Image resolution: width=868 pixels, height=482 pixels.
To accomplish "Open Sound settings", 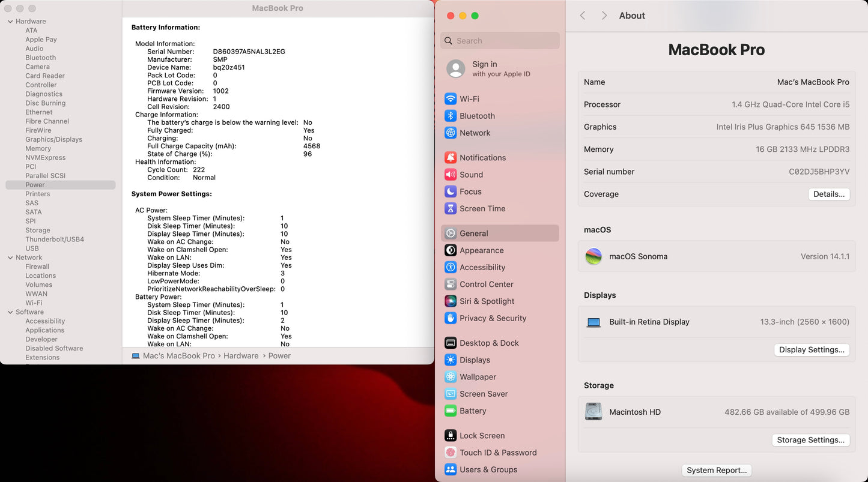I will (x=471, y=175).
